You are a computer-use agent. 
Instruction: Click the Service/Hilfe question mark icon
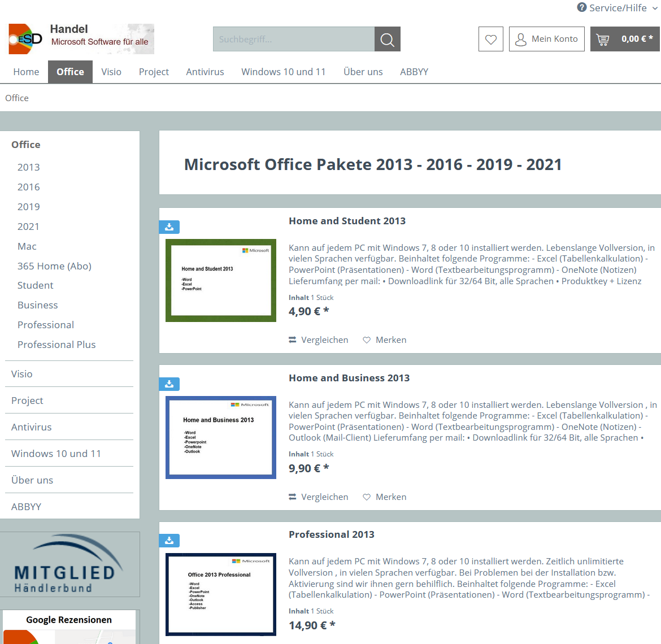(x=582, y=7)
